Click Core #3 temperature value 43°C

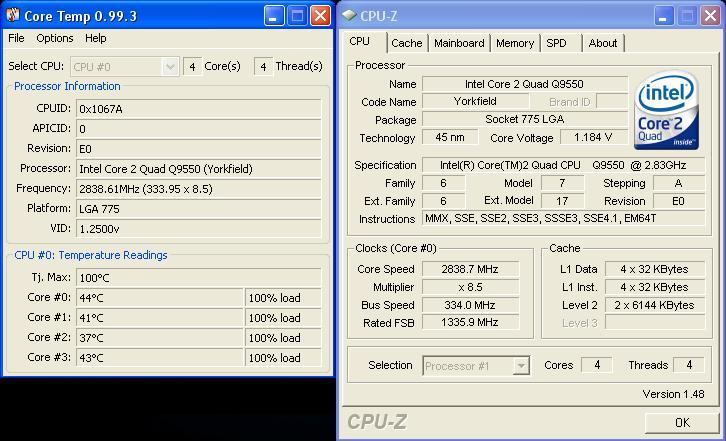coord(160,358)
